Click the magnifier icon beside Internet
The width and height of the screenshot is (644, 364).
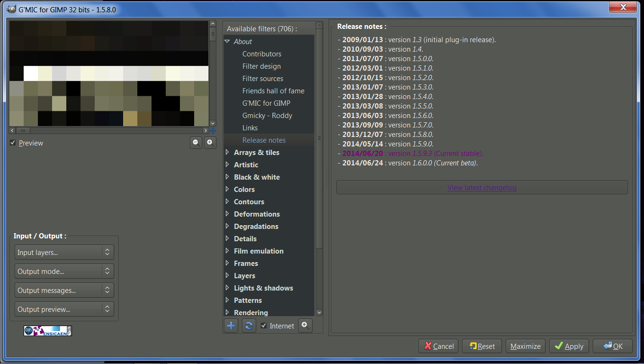click(x=305, y=326)
